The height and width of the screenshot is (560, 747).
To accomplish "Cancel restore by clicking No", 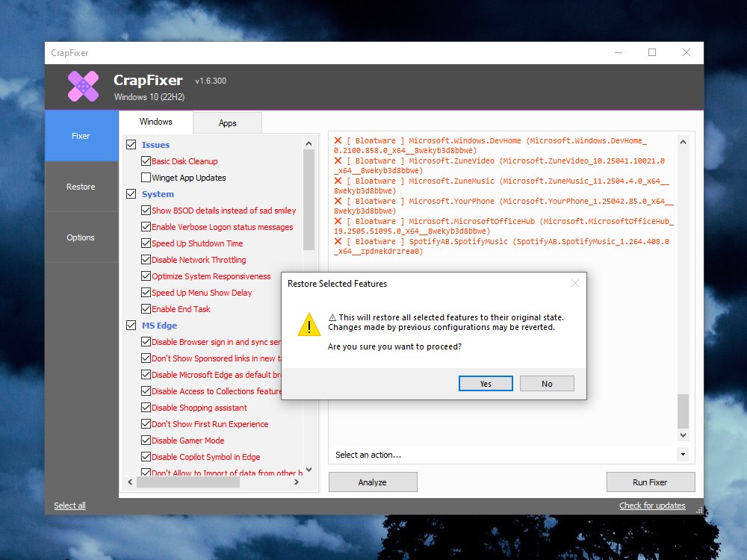I will [x=547, y=383].
